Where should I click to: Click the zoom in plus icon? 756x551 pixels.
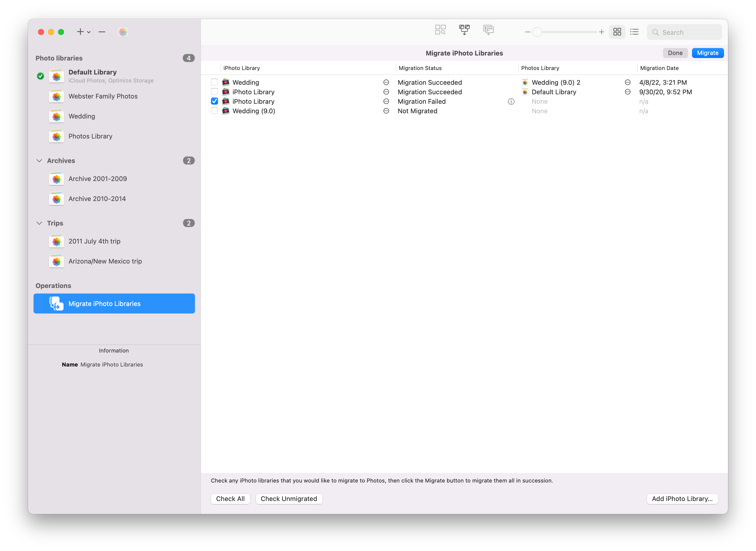pyautogui.click(x=601, y=32)
